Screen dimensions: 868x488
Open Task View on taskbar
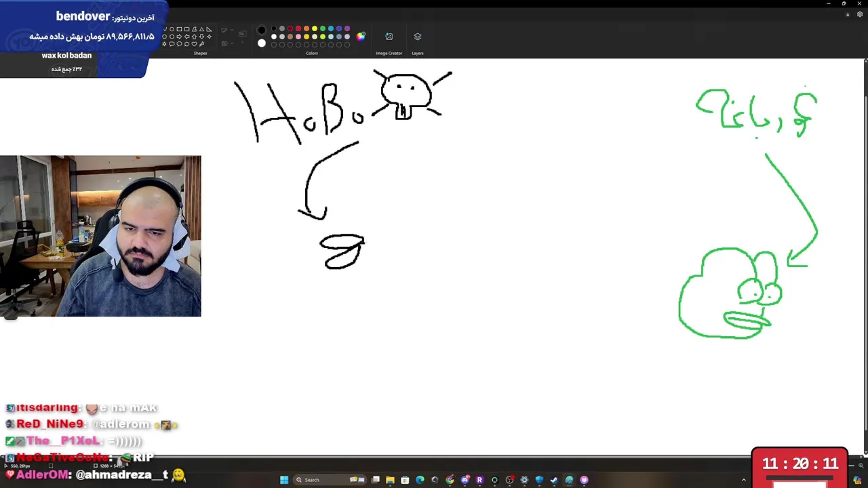(375, 480)
